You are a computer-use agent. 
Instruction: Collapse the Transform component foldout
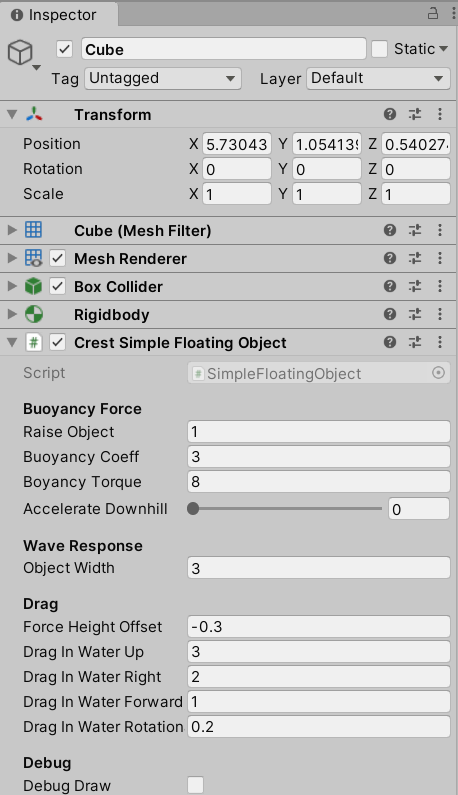coord(12,115)
